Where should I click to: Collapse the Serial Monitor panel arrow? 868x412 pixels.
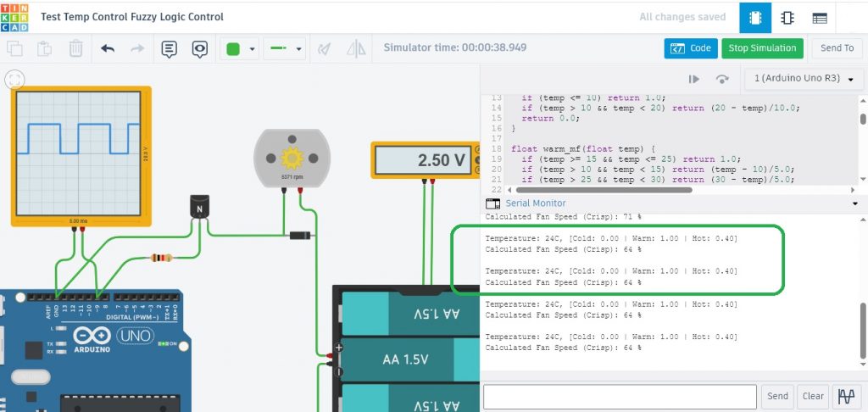[x=854, y=203]
